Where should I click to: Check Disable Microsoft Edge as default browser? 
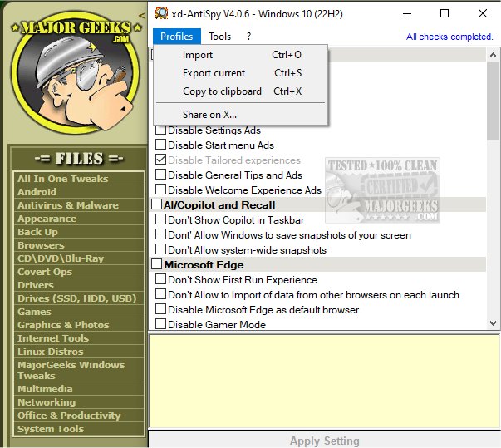pyautogui.click(x=160, y=309)
